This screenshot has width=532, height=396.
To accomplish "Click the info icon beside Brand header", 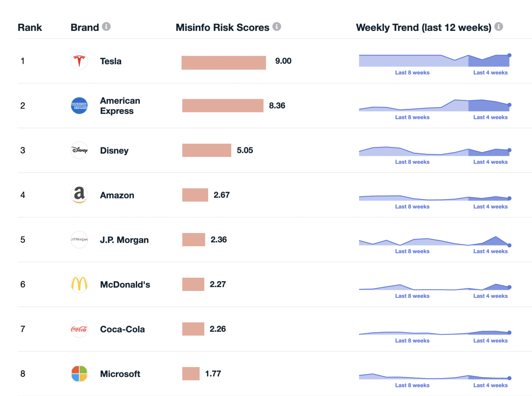I will [x=106, y=27].
